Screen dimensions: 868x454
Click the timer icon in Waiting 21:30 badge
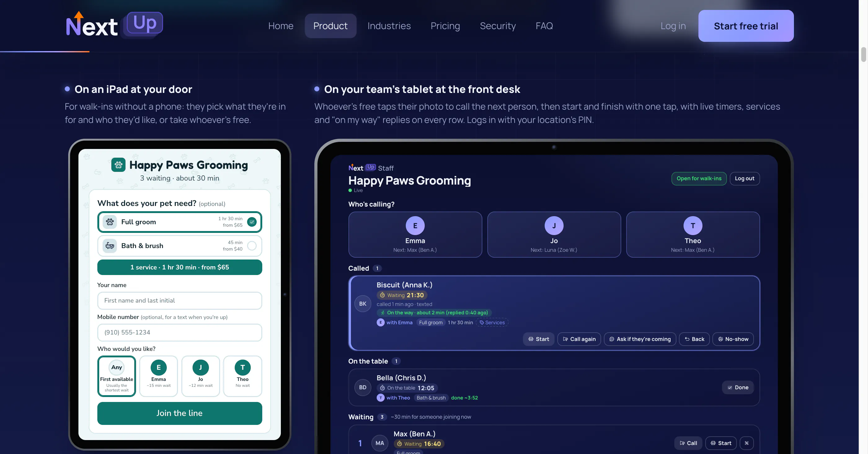383,295
